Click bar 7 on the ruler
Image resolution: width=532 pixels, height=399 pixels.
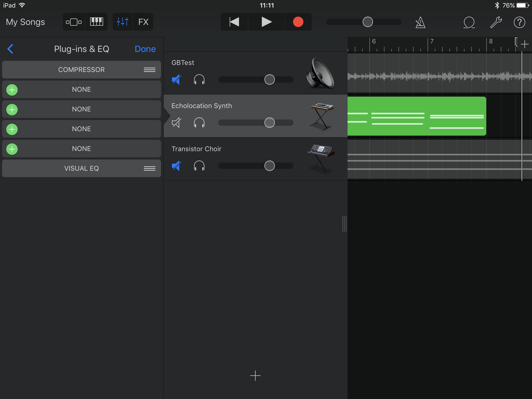432,41
